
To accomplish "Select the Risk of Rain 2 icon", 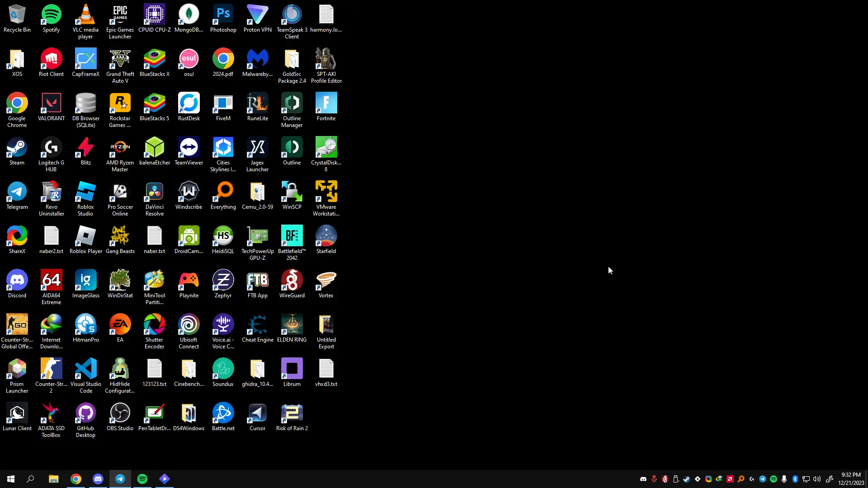I will click(x=292, y=418).
